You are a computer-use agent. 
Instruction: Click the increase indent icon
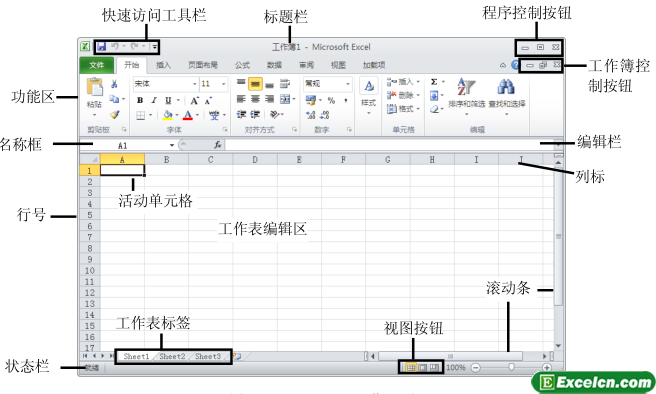tap(255, 114)
